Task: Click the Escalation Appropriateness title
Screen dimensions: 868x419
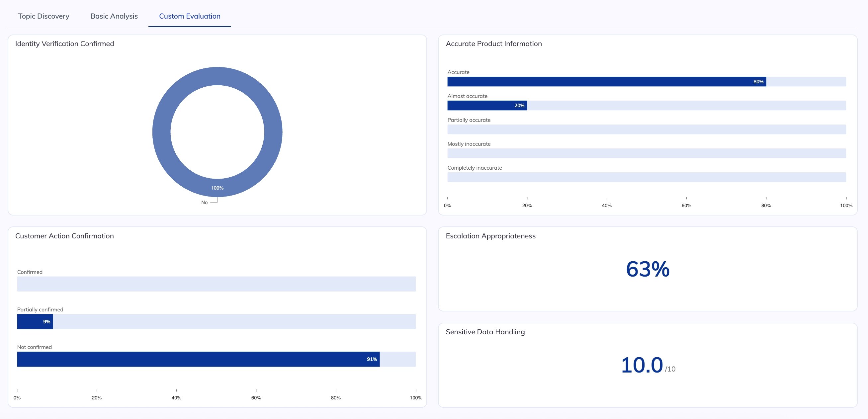Action: pyautogui.click(x=490, y=236)
